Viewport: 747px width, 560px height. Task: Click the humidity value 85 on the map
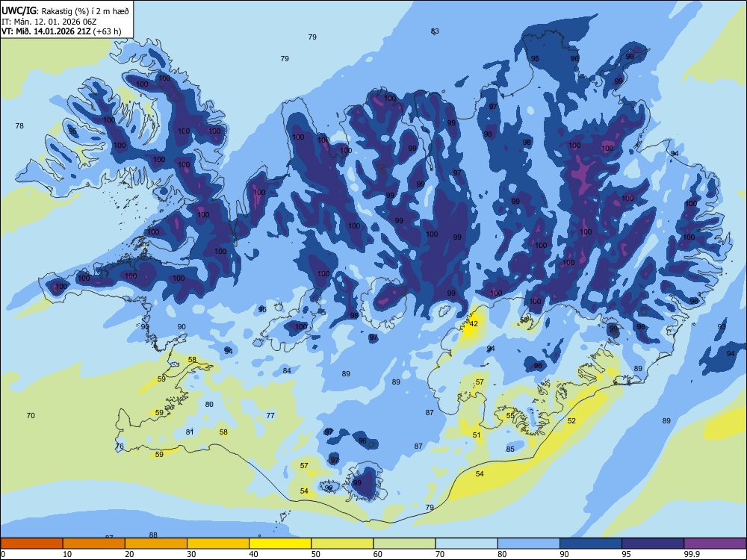tap(510, 449)
